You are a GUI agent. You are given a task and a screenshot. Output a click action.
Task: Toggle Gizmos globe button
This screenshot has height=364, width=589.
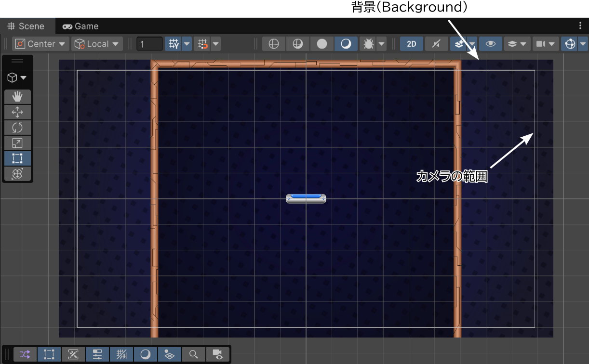click(x=570, y=44)
